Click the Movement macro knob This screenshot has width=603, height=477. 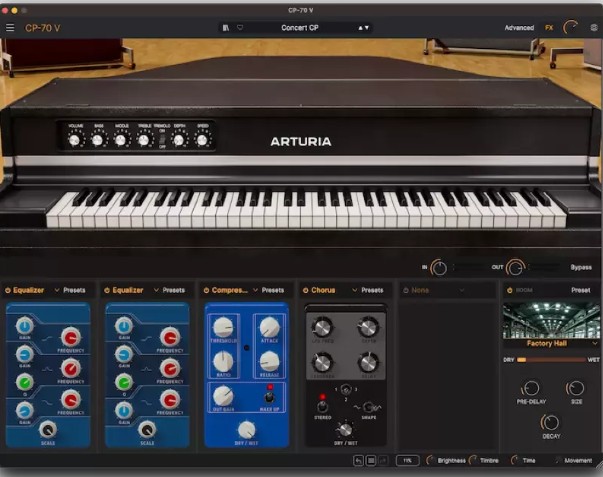coord(558,460)
